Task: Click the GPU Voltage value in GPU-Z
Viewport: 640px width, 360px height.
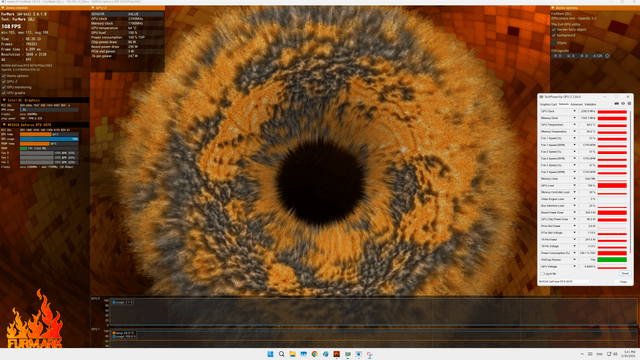Action: pos(587,267)
